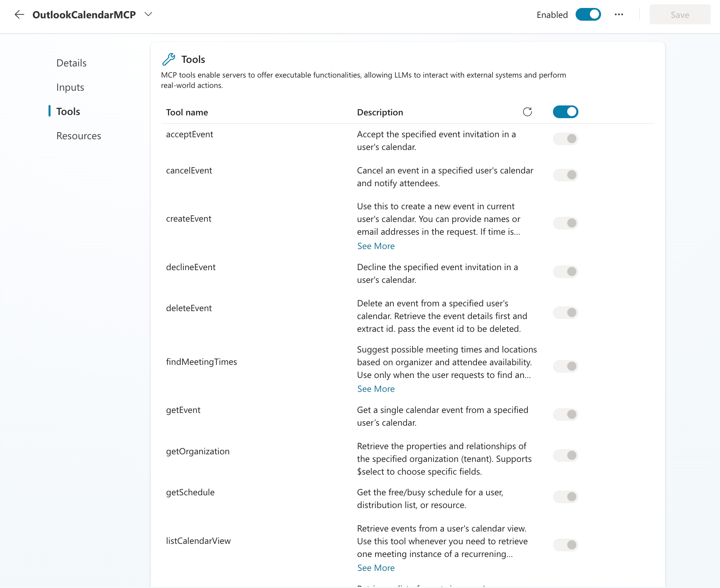720x588 pixels.
Task: Click the wrench icon next to Tools heading
Action: point(169,59)
